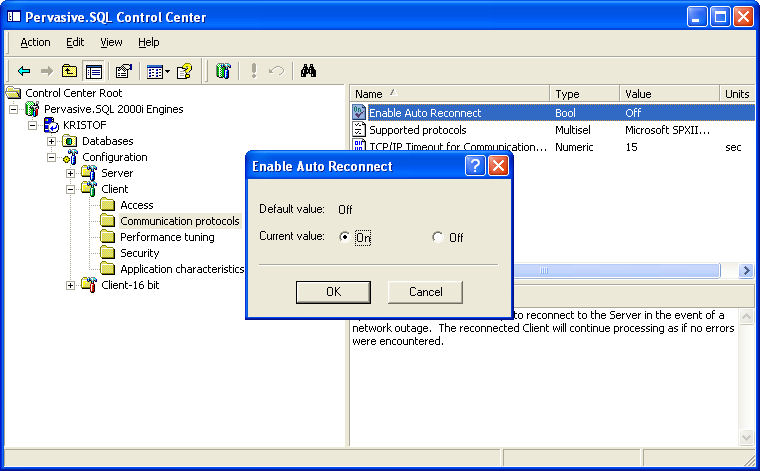Click the Access folder icon

pyautogui.click(x=108, y=205)
